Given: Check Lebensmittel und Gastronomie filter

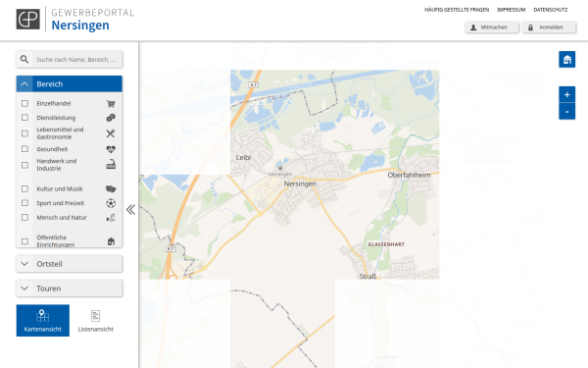Looking at the screenshot, I should (x=24, y=133).
